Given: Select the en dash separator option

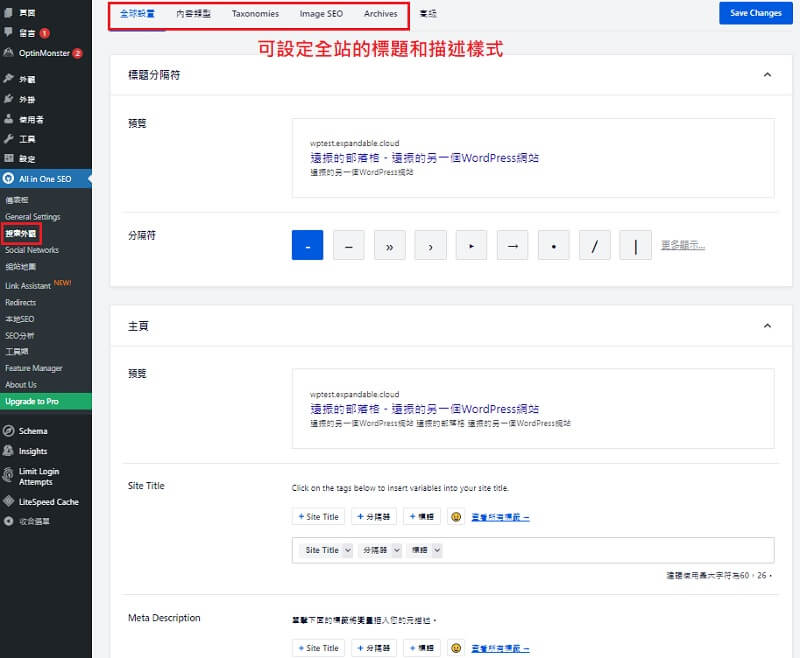Looking at the screenshot, I should pyautogui.click(x=348, y=245).
